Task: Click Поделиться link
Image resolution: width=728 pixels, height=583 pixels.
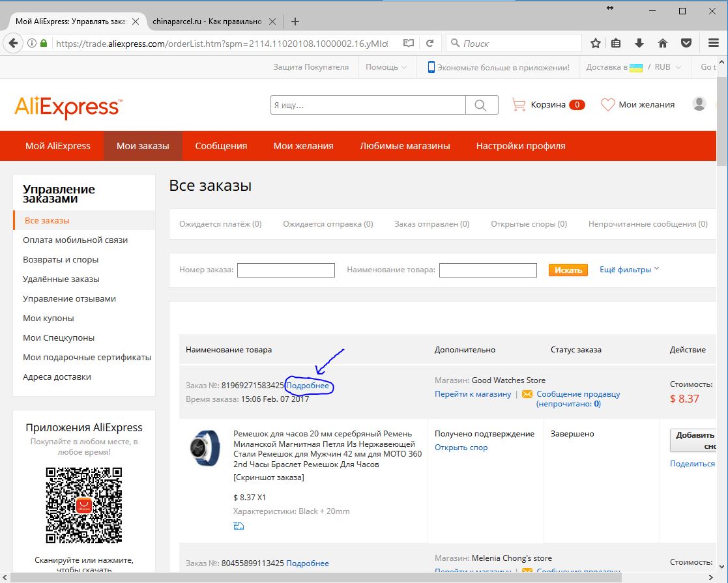Action: [x=692, y=463]
